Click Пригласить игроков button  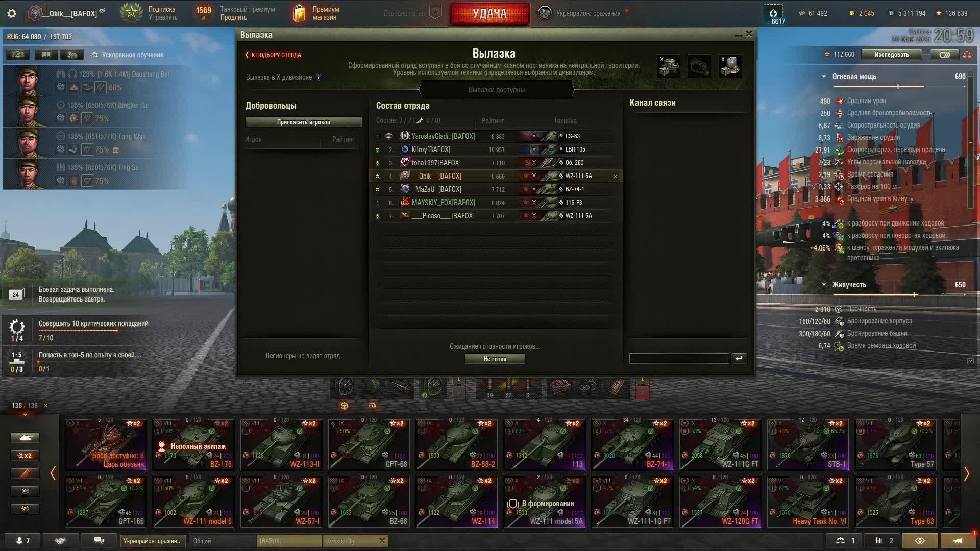click(x=304, y=122)
